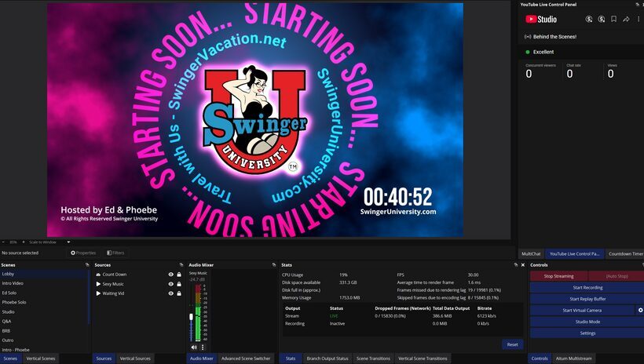Open the three-dot menu in YouTube Studio header
The height and width of the screenshot is (364, 644).
pos(639,20)
